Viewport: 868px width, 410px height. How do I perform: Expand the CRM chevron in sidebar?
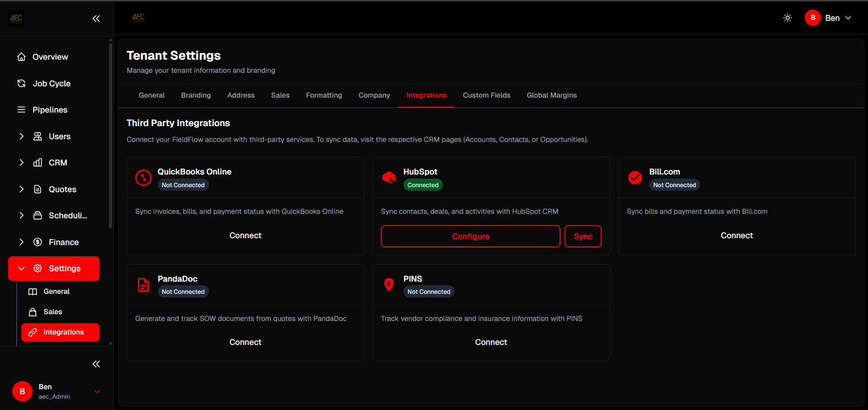21,163
